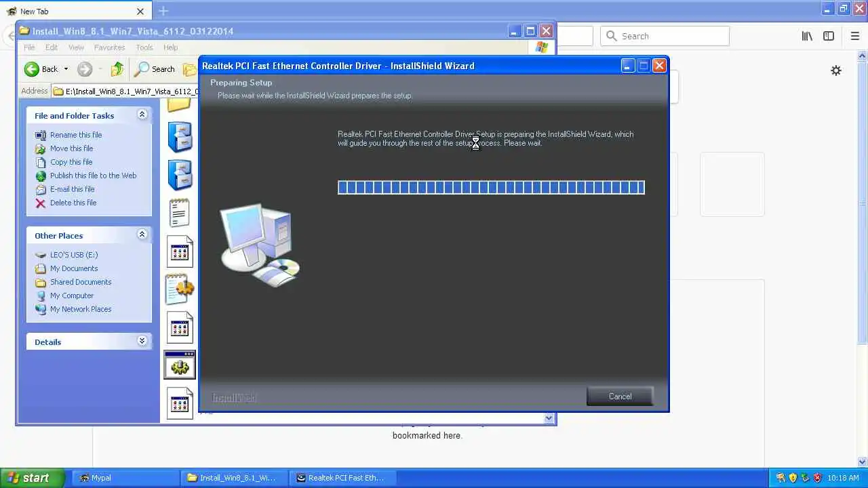The image size is (868, 488).
Task: Click the setup preparation progress bar
Action: coord(491,187)
